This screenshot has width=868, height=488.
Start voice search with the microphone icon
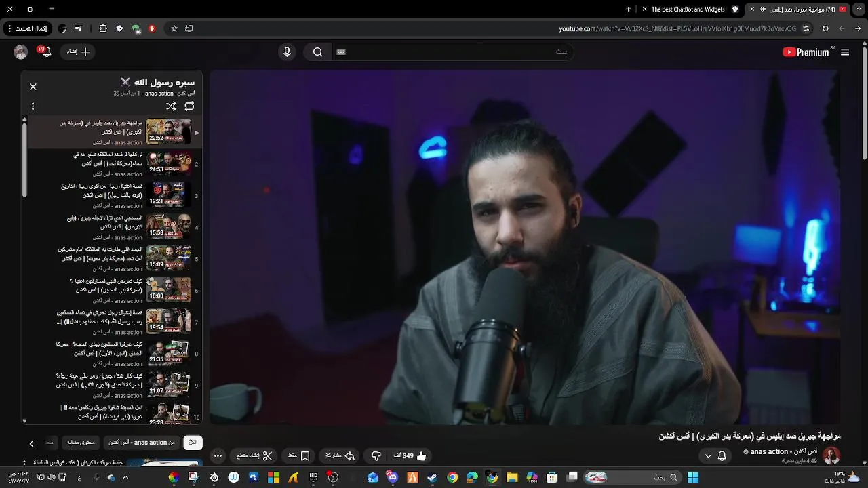[287, 52]
